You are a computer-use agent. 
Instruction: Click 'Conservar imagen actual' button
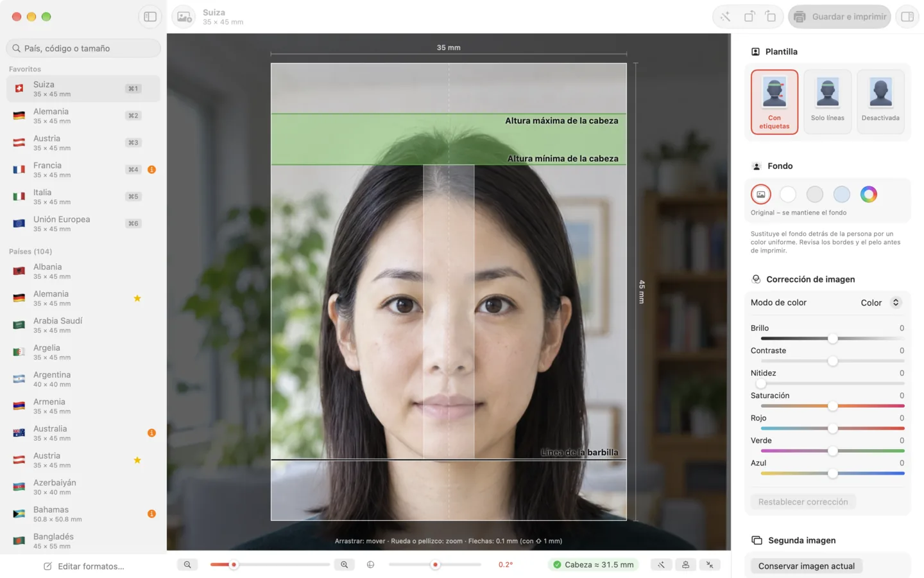click(806, 566)
